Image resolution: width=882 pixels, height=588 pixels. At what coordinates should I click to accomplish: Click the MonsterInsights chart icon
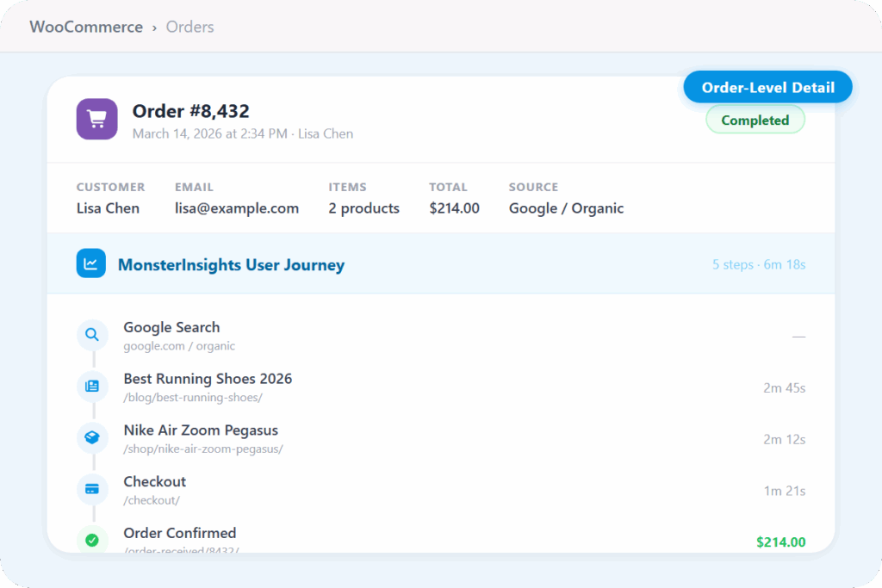click(91, 263)
